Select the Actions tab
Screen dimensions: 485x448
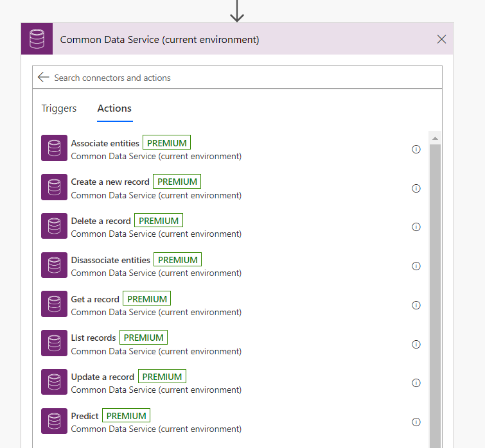pyautogui.click(x=114, y=108)
